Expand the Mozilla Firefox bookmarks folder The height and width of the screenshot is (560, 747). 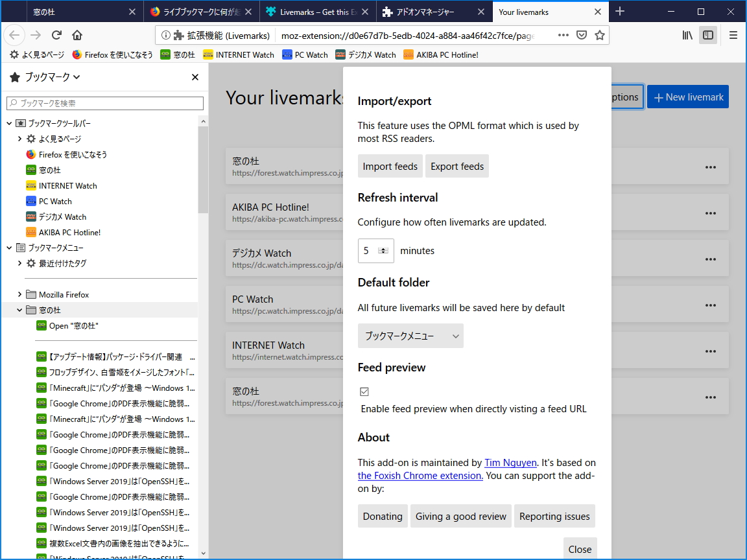pos(19,294)
